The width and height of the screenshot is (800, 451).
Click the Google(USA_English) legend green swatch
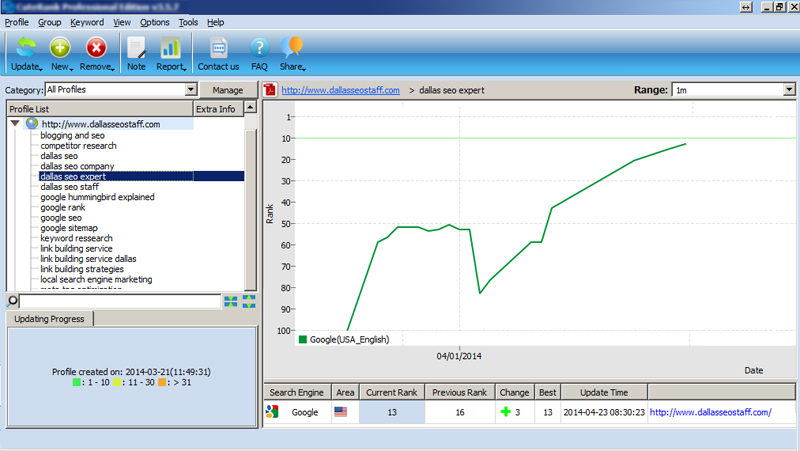pyautogui.click(x=303, y=339)
